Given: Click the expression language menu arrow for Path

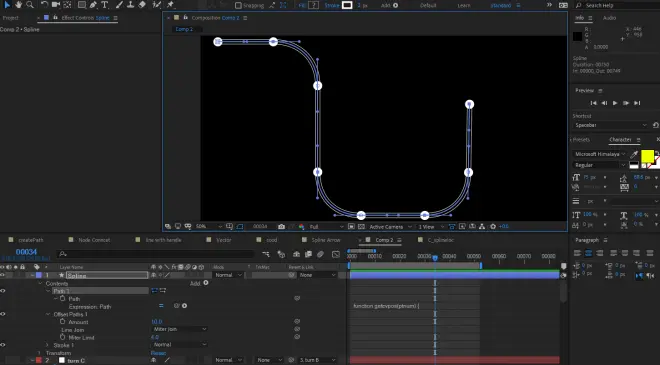Looking at the screenshot, I should coord(184,306).
